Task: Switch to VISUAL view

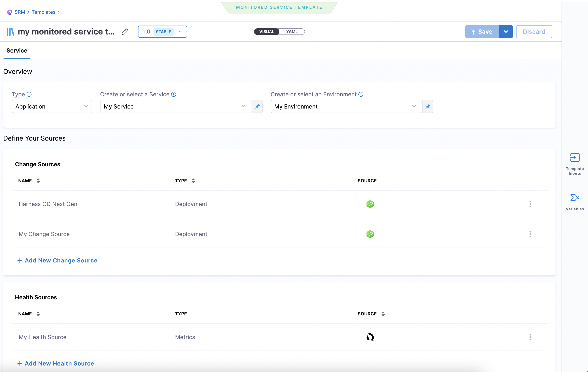Action: pos(266,32)
